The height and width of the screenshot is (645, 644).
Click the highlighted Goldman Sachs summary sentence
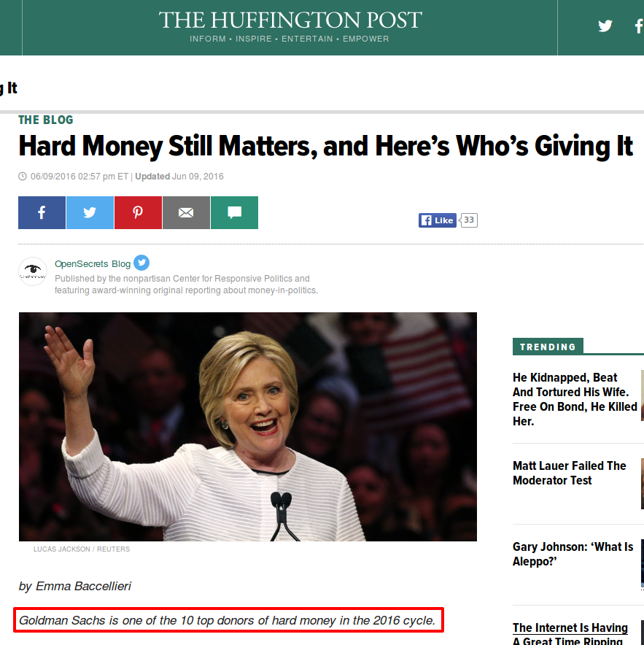(228, 621)
